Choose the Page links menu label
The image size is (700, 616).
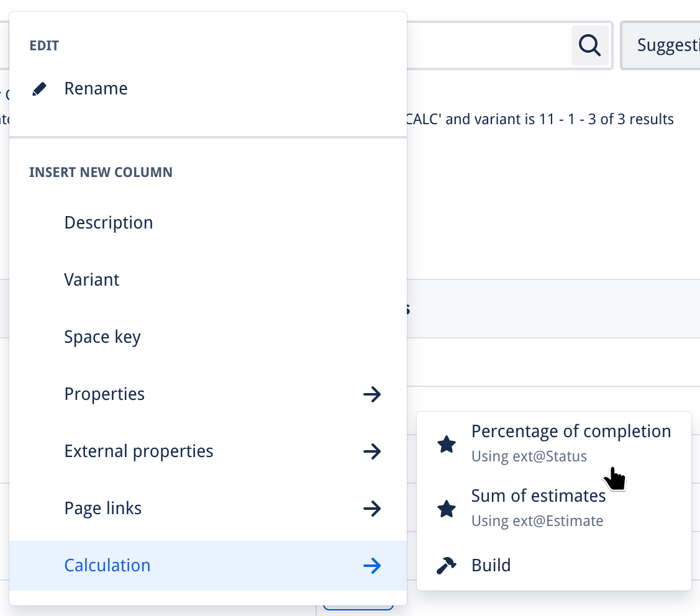coord(103,509)
